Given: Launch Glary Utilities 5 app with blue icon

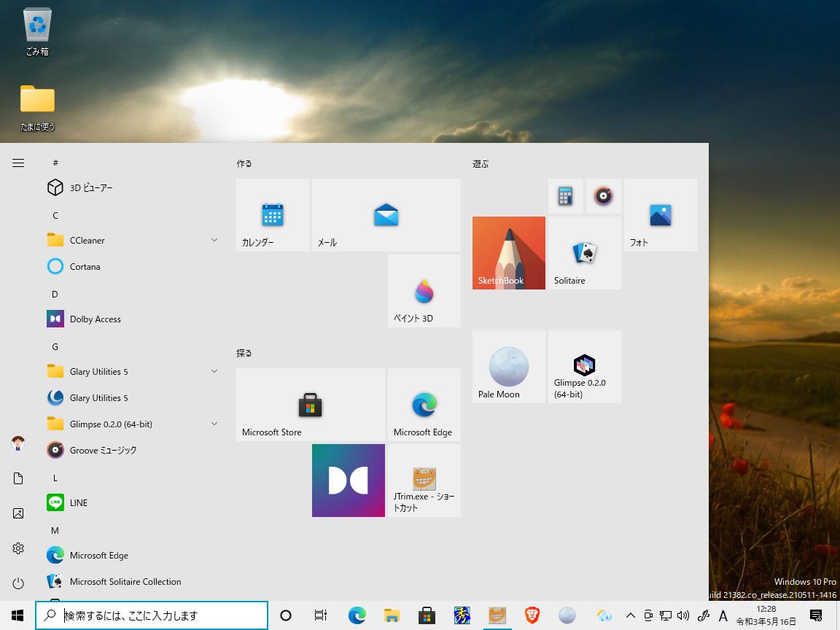Looking at the screenshot, I should (132, 397).
